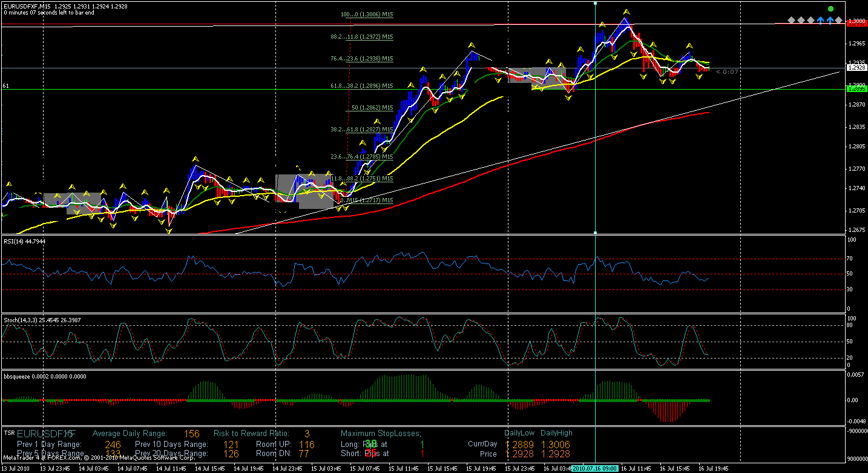This screenshot has width=868, height=473.
Task: Click the 'Maximum StopLosses;' heading
Action: pos(381,434)
